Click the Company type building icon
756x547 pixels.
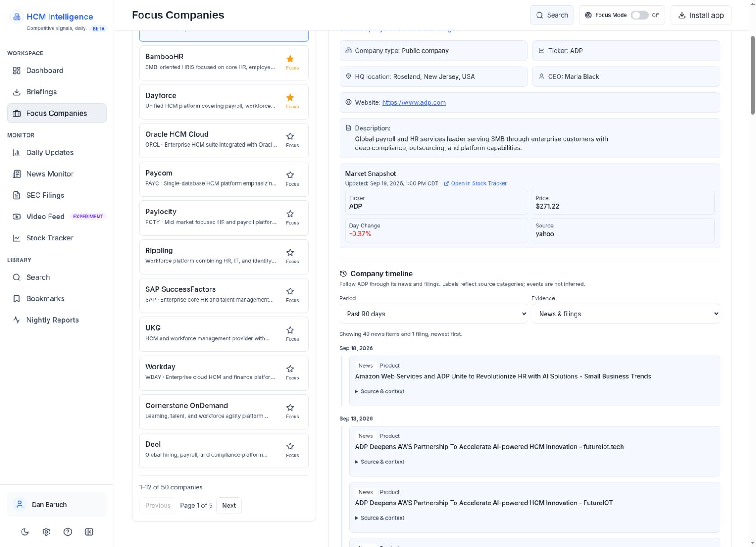[349, 51]
